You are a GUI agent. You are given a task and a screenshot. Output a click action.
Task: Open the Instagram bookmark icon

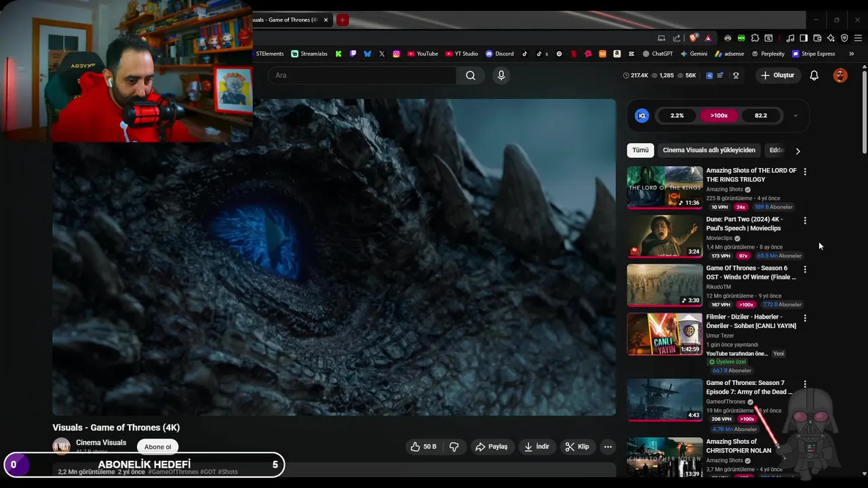(x=397, y=54)
